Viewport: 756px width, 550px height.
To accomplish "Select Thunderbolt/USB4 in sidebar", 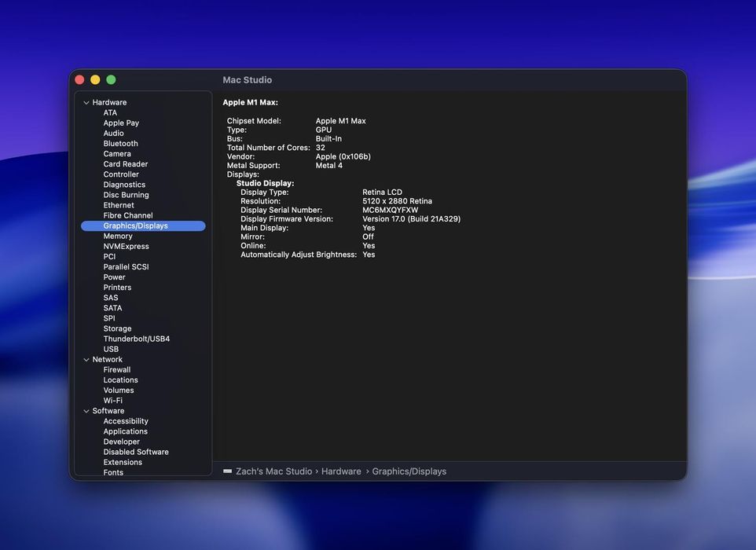I will click(x=136, y=339).
